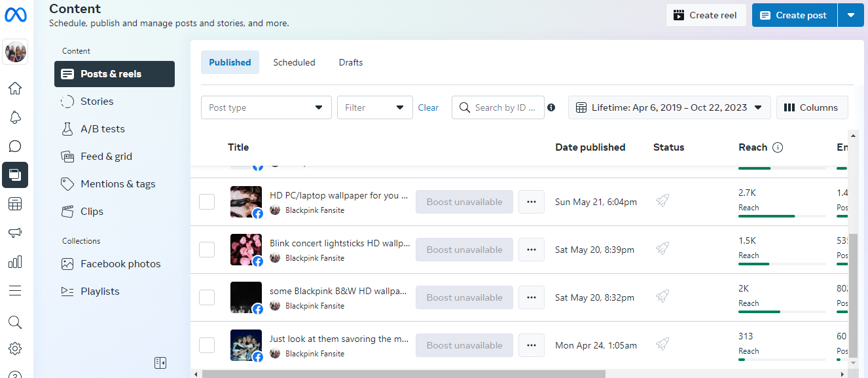Open the Post type dropdown
The image size is (868, 378).
pyautogui.click(x=266, y=107)
